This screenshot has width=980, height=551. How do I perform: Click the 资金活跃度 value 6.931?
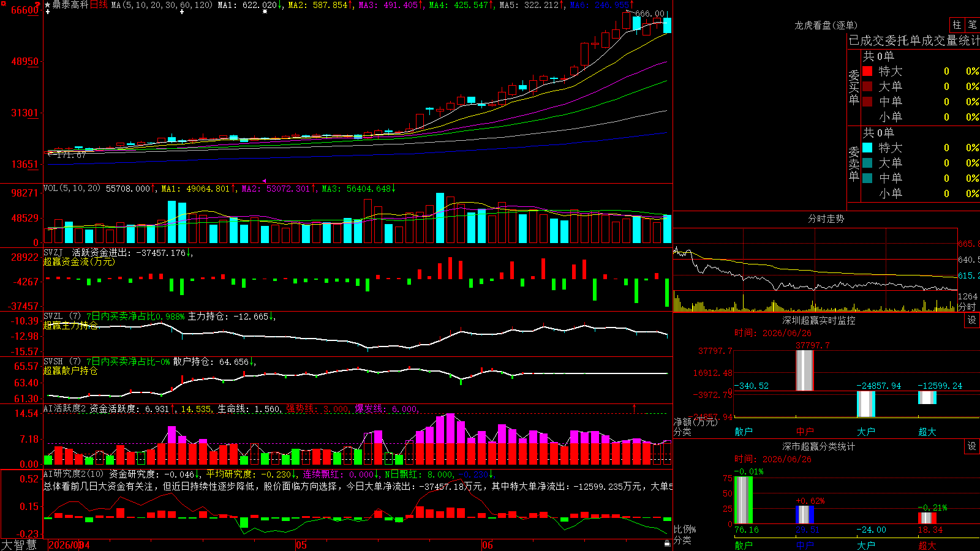point(157,408)
